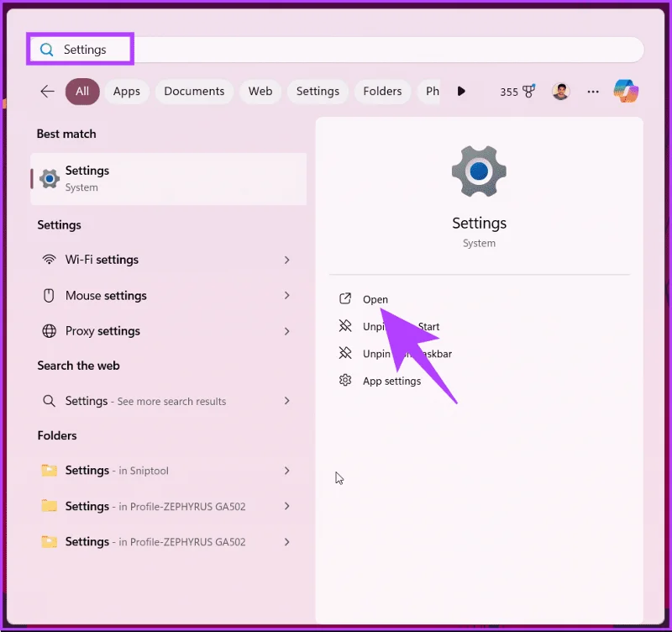The width and height of the screenshot is (672, 632).
Task: Click the Wi-Fi signal icon
Action: point(50,260)
